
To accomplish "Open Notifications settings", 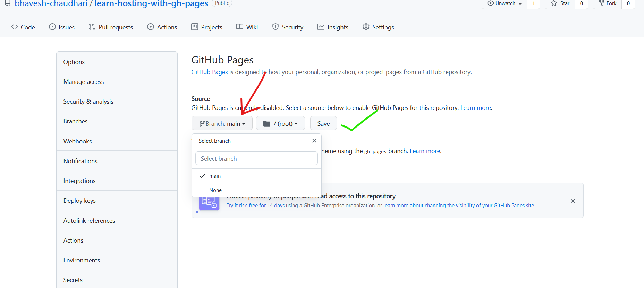I will [117, 161].
